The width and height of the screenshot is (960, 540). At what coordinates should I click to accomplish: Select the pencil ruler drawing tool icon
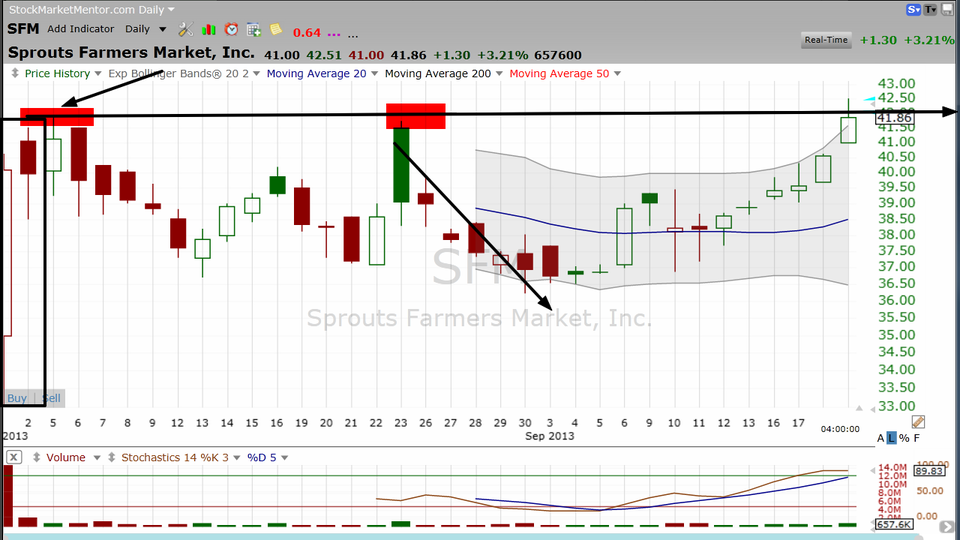(x=918, y=422)
